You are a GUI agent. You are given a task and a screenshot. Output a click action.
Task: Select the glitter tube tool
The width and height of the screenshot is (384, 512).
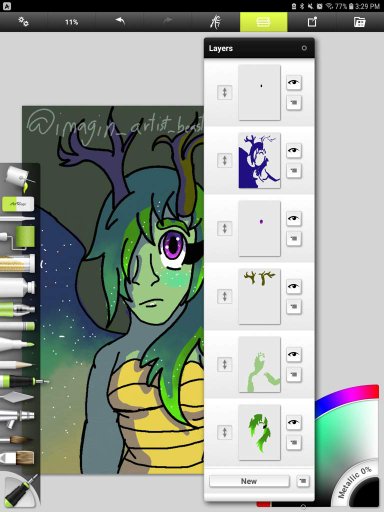17,263
